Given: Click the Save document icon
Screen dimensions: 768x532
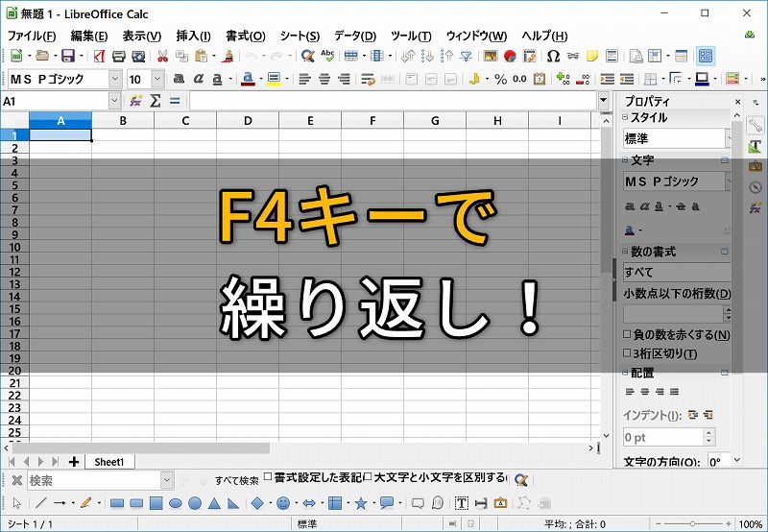Looking at the screenshot, I should tap(67, 57).
